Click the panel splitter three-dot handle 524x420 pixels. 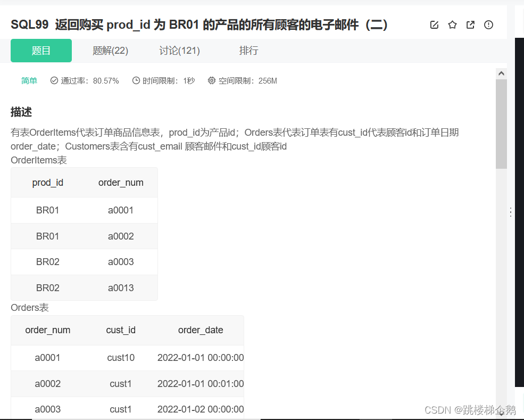point(511,212)
